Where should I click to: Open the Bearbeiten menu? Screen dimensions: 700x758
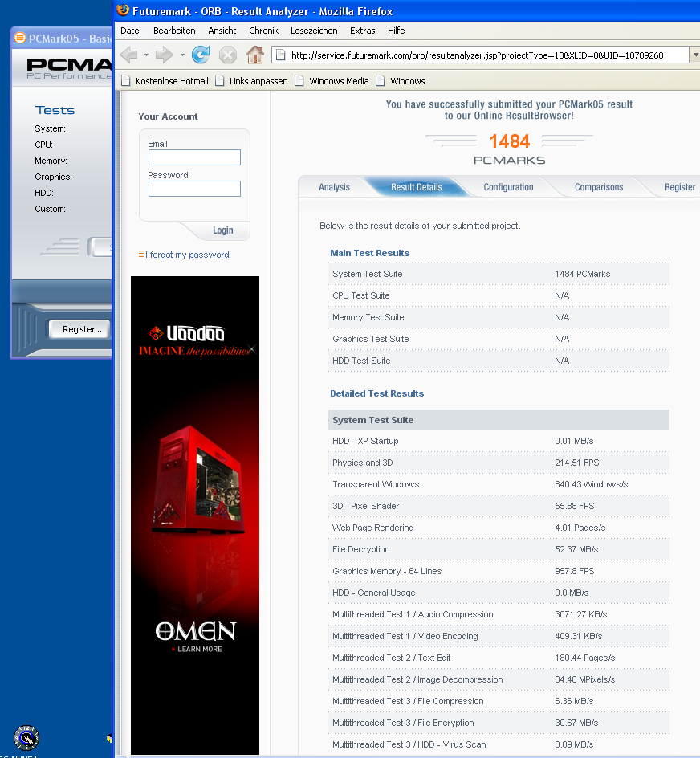point(174,31)
